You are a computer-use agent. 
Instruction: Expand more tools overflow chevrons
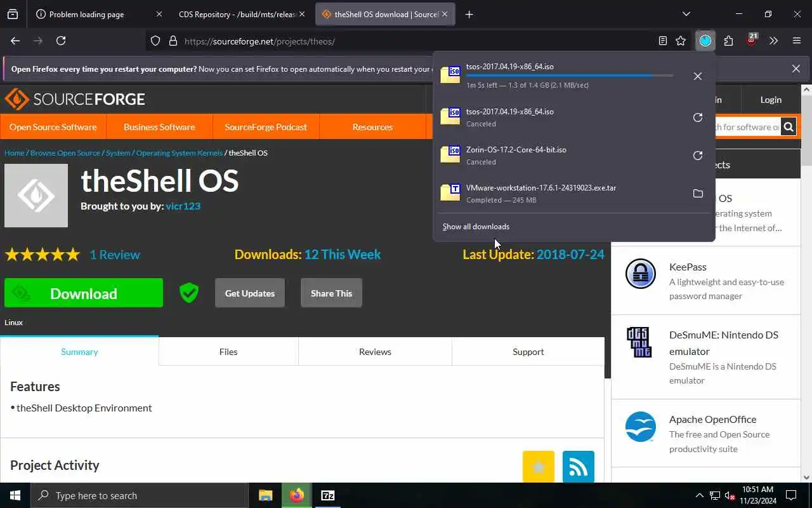pos(773,41)
